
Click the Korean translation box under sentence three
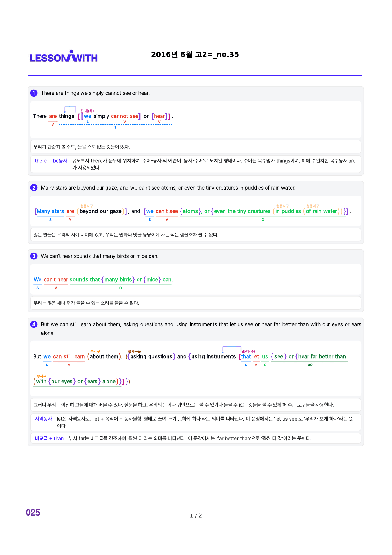[196, 303]
